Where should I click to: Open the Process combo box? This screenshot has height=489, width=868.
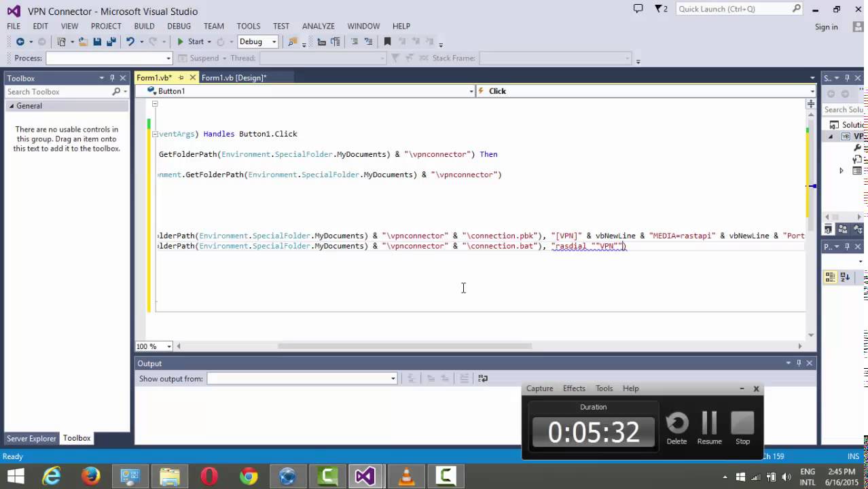[109, 58]
